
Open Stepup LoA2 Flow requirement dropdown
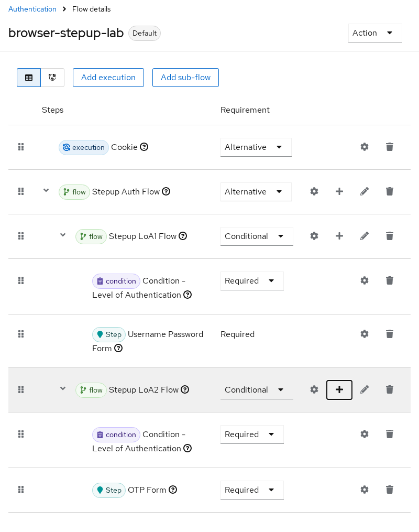click(x=257, y=390)
